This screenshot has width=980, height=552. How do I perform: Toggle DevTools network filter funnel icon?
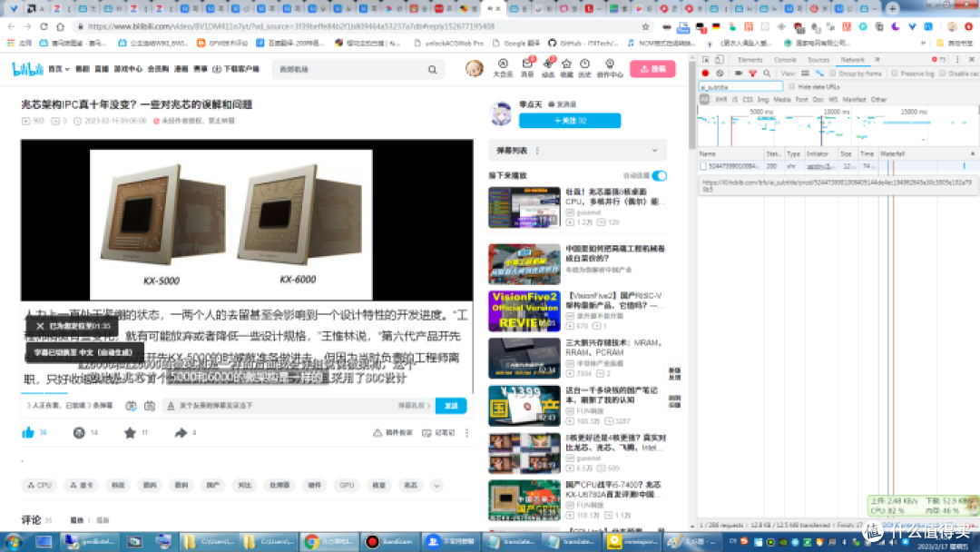(x=752, y=74)
